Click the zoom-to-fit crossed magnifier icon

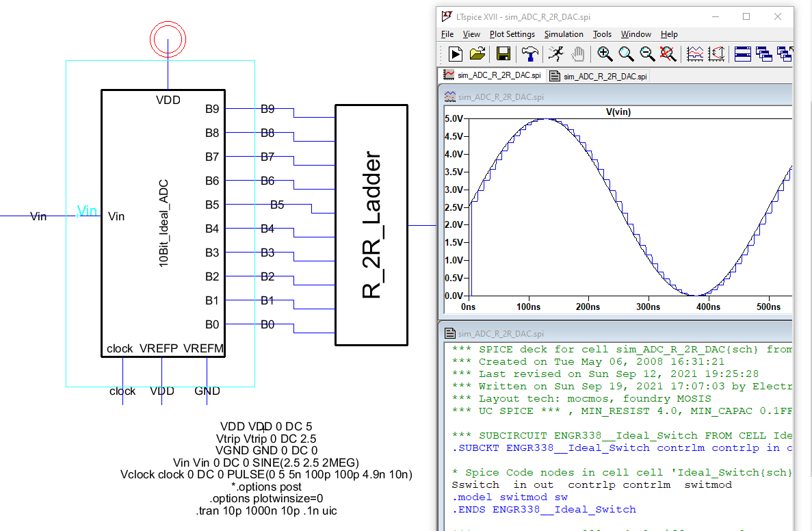point(668,54)
